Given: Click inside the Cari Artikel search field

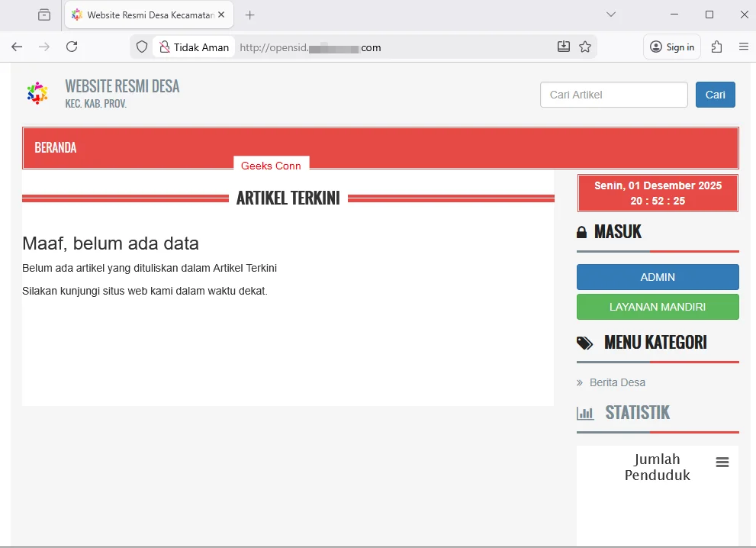Looking at the screenshot, I should click(x=613, y=94).
